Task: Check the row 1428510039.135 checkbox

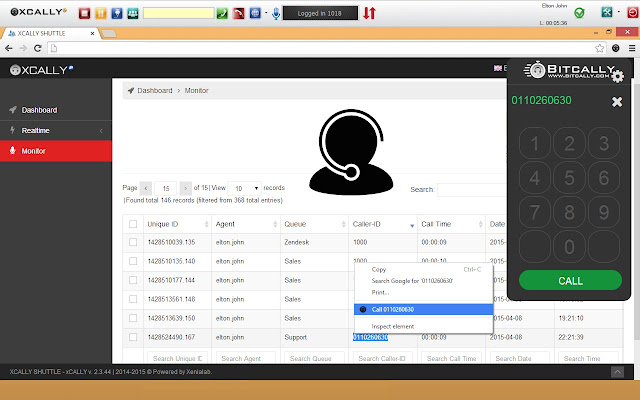Action: tap(133, 242)
